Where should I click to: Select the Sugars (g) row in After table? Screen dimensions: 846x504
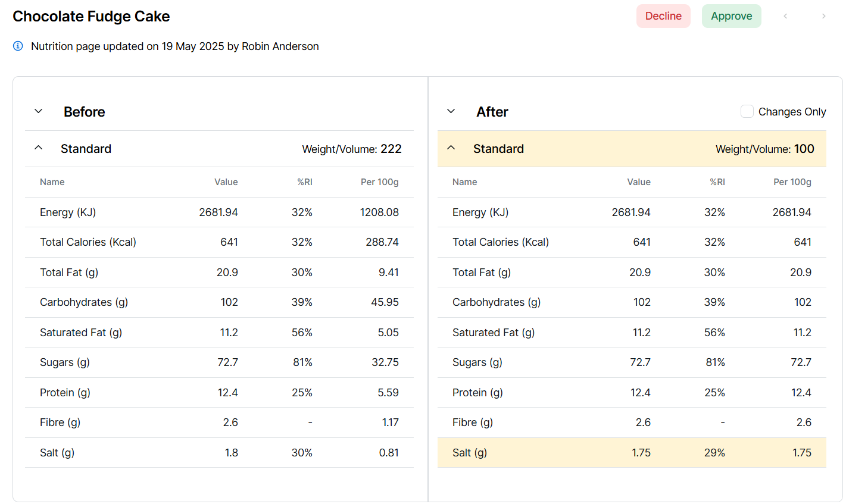click(631, 362)
